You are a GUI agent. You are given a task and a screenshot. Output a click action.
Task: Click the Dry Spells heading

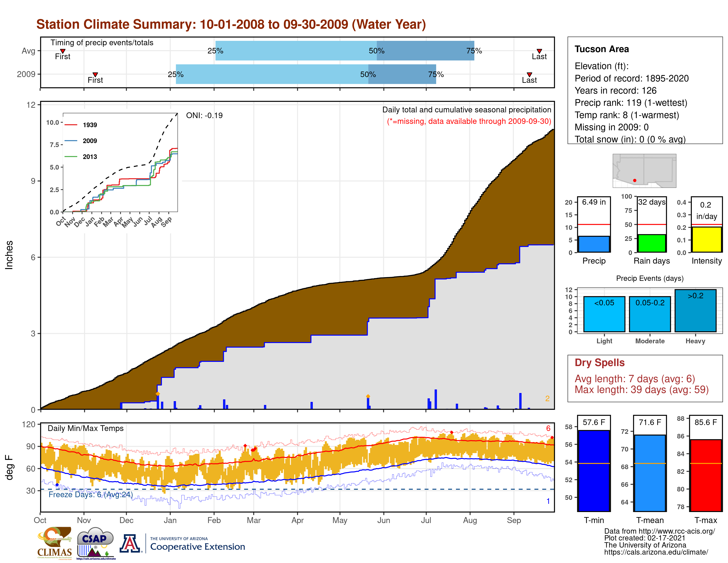coord(600,363)
